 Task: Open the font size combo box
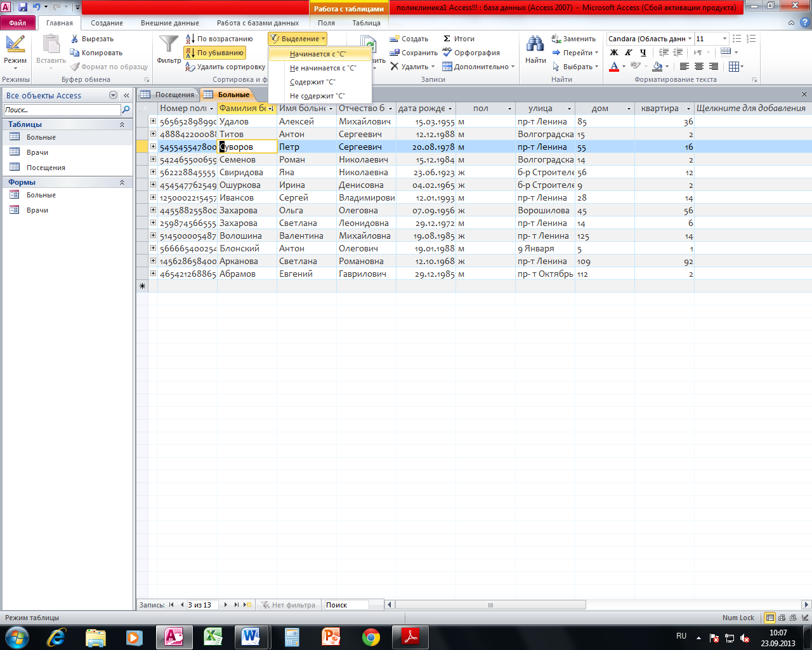(711, 39)
